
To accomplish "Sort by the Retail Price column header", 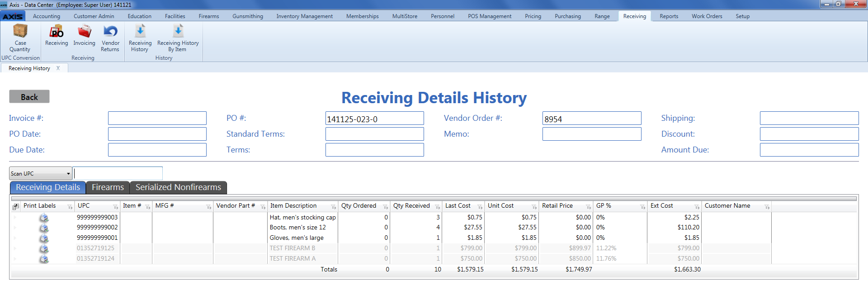I will [557, 206].
